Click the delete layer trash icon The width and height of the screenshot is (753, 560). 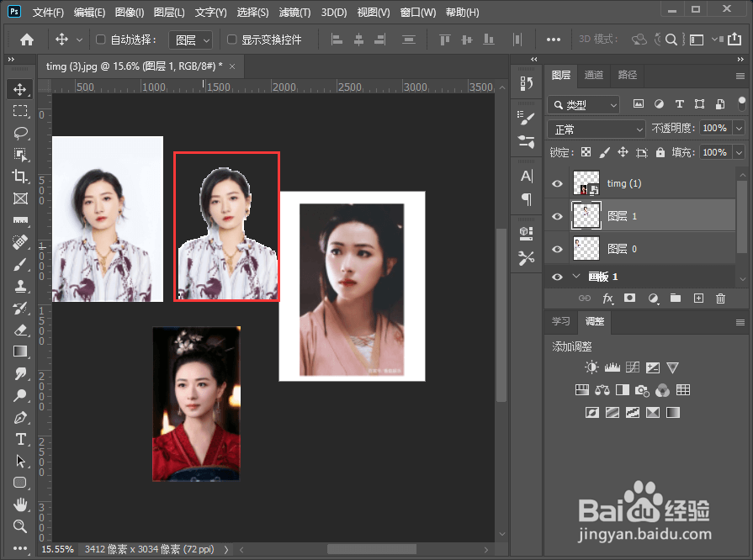click(720, 298)
